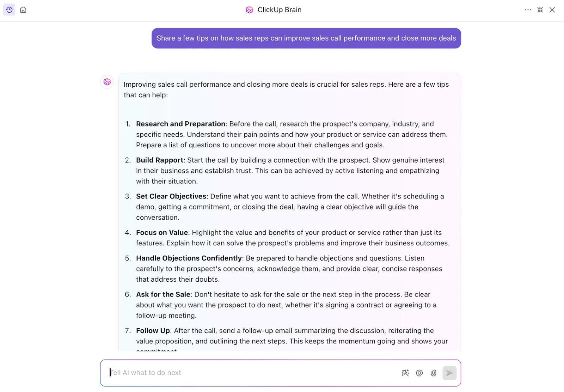Click the 'Focus on Value' tip heading
The image size is (564, 392).
pos(162,233)
